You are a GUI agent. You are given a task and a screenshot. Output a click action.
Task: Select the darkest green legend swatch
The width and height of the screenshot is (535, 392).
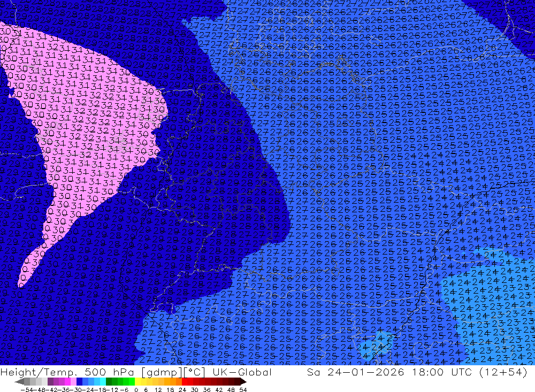[109, 382]
